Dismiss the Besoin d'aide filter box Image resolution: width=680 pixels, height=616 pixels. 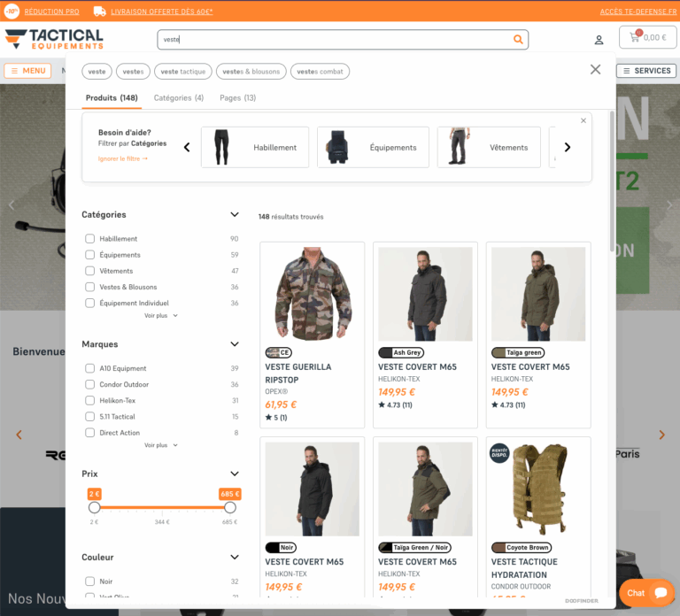click(x=583, y=120)
